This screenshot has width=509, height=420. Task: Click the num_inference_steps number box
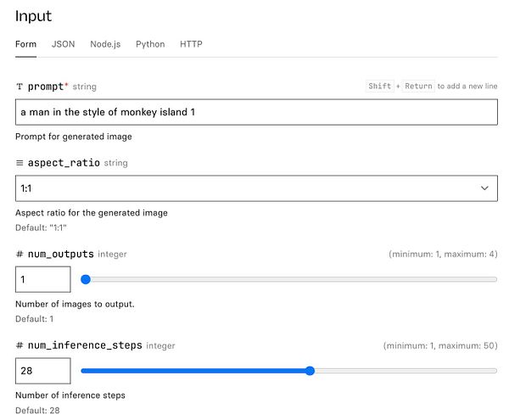tap(43, 371)
